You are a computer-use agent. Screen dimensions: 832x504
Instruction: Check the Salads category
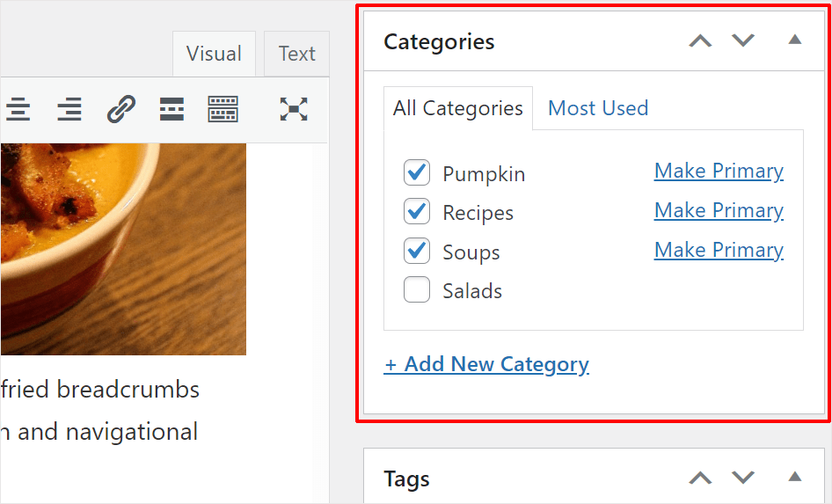(x=417, y=289)
